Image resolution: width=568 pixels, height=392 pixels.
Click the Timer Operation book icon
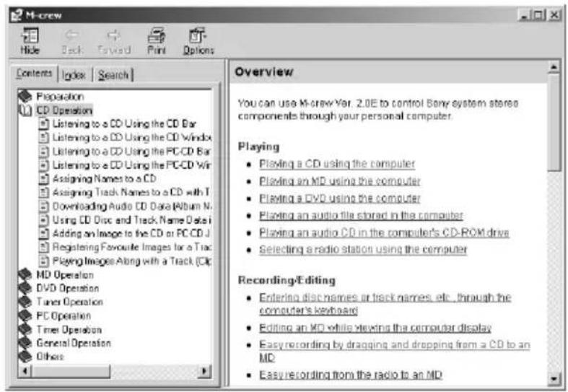[x=25, y=329]
